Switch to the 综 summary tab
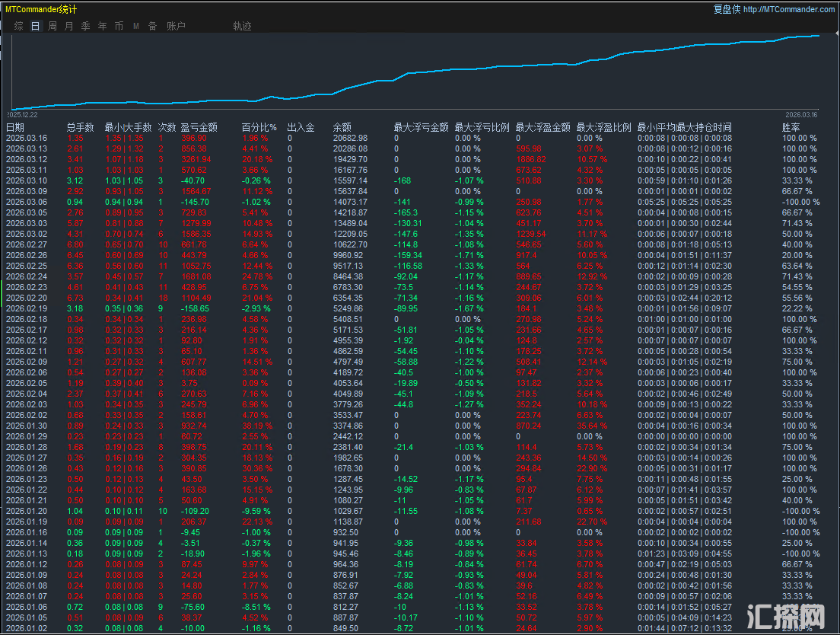 19,26
